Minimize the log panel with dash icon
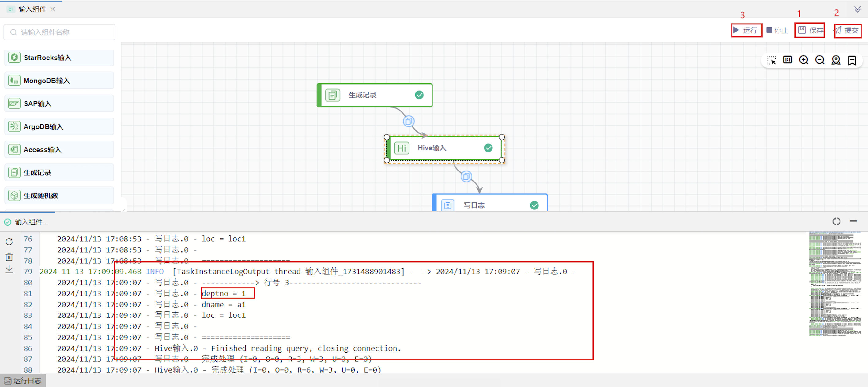This screenshot has height=387, width=868. click(853, 221)
